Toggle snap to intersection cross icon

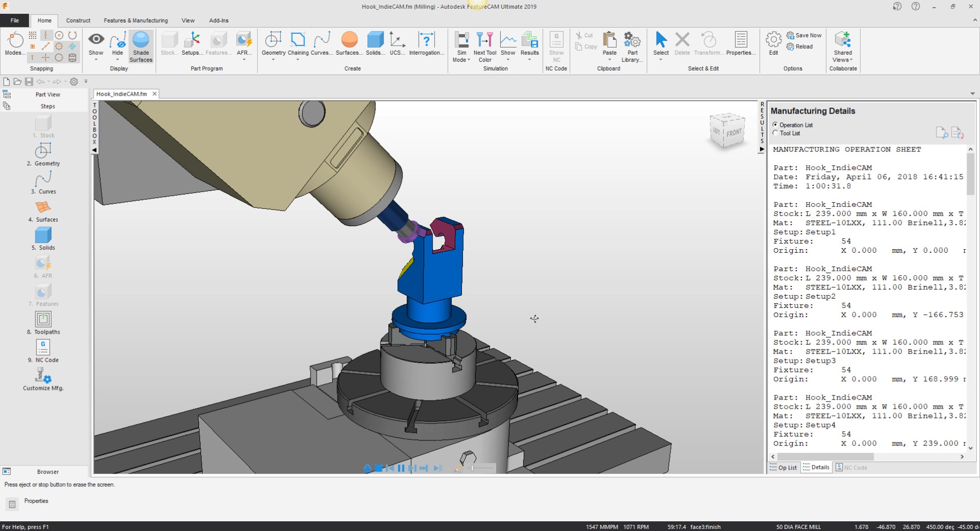[46, 58]
